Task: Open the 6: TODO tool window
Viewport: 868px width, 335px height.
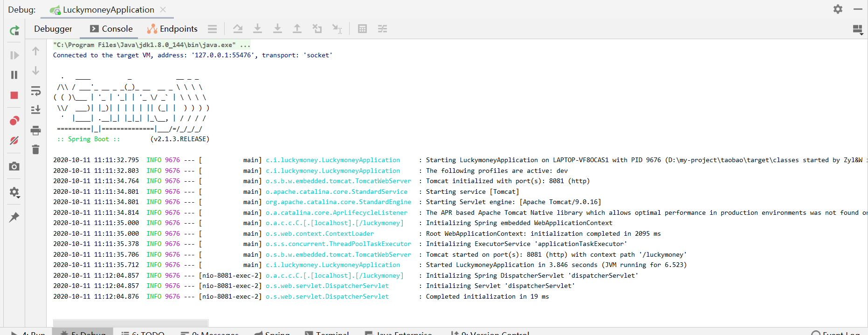Action: click(x=143, y=333)
